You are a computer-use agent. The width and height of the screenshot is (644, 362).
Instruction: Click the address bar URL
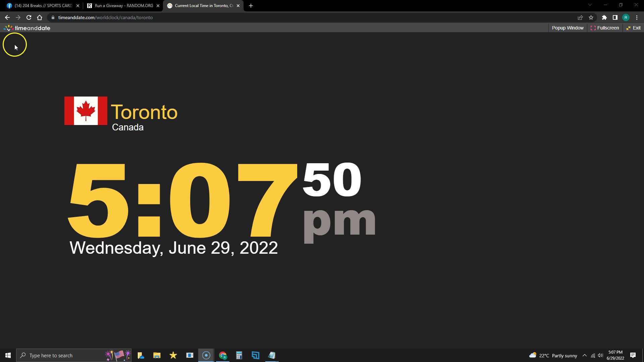[x=105, y=17]
